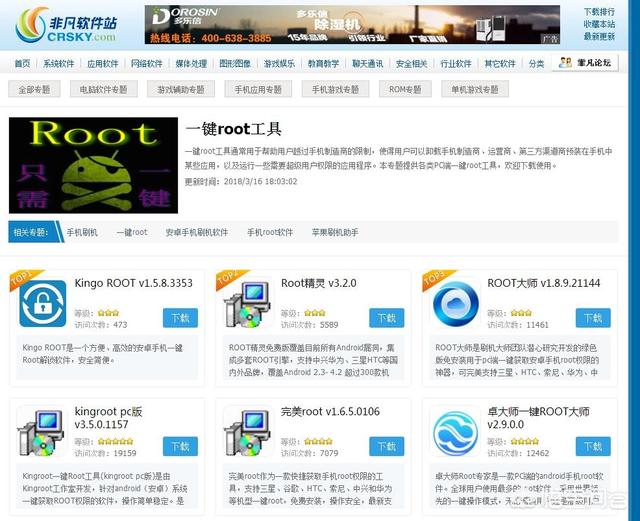The width and height of the screenshot is (640, 521).
Task: Open related topic 一键root
Action: coord(132,232)
